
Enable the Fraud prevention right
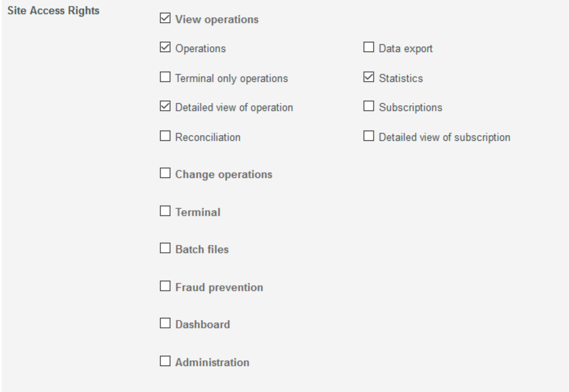165,286
